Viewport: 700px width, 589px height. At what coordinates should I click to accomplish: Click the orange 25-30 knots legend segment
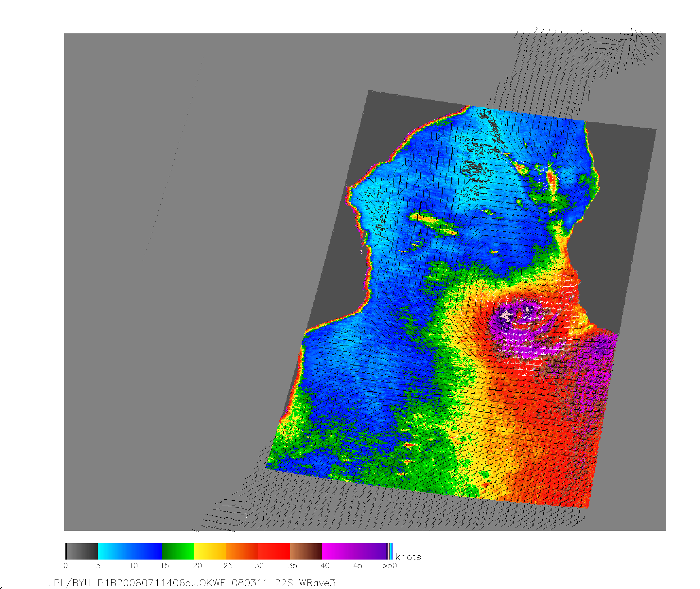[242, 551]
